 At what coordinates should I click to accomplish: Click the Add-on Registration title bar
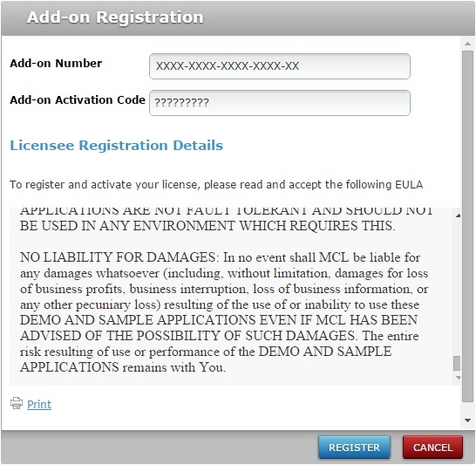click(x=238, y=17)
